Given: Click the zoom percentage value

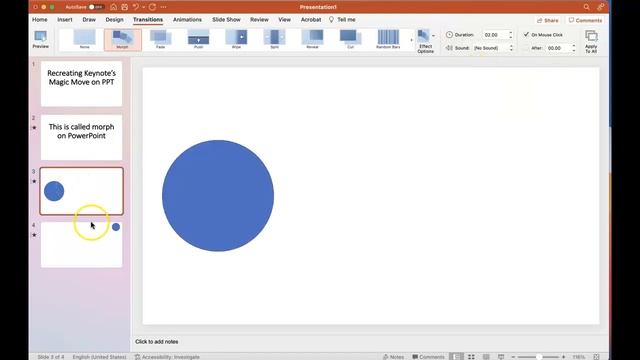Looking at the screenshot, I should click(x=578, y=357).
